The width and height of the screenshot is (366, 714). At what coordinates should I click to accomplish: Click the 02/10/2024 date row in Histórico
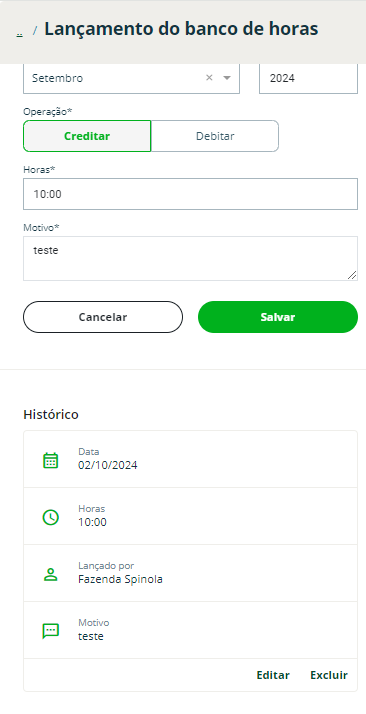click(x=190, y=459)
